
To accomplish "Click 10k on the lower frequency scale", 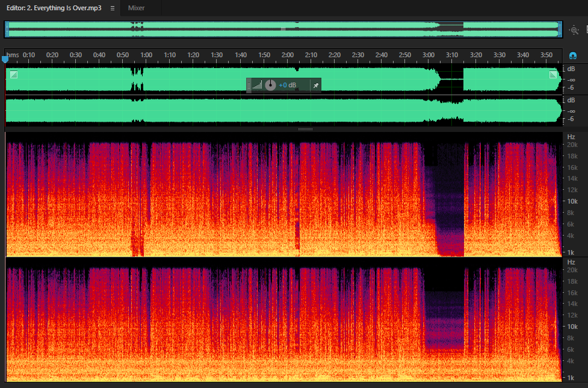I will (x=572, y=327).
